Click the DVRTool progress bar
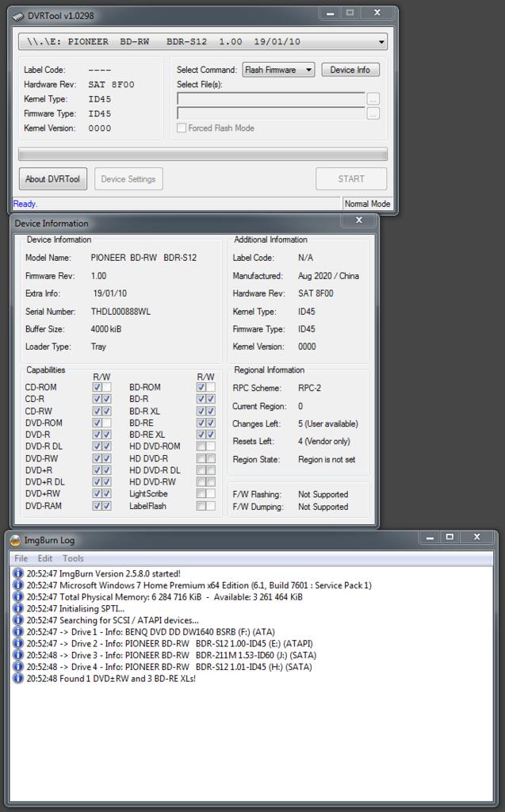This screenshot has width=505, height=812. (x=202, y=155)
